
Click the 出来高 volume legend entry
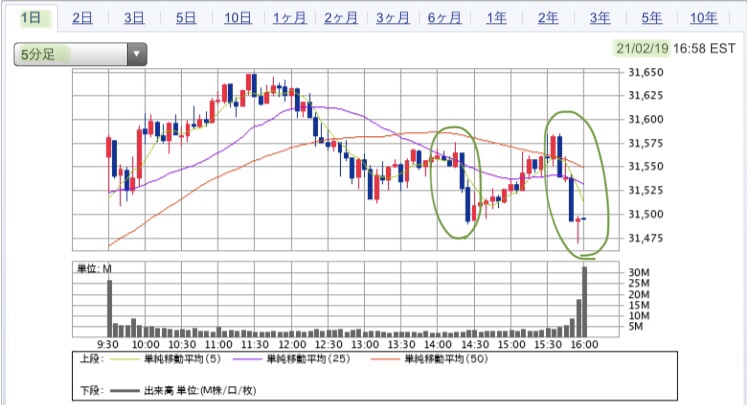(x=200, y=391)
